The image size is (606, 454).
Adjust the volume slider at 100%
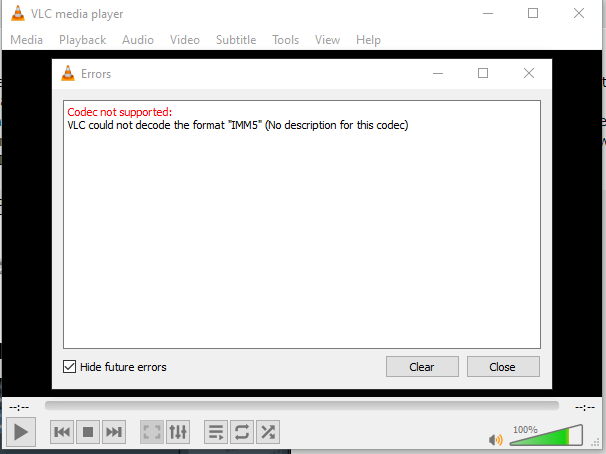point(546,435)
